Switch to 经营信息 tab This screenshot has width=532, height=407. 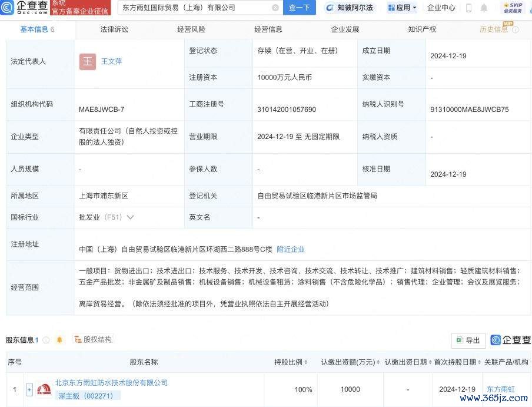click(x=268, y=29)
